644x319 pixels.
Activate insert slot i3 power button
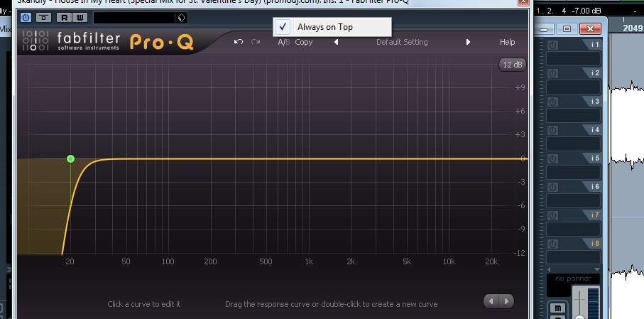[553, 102]
